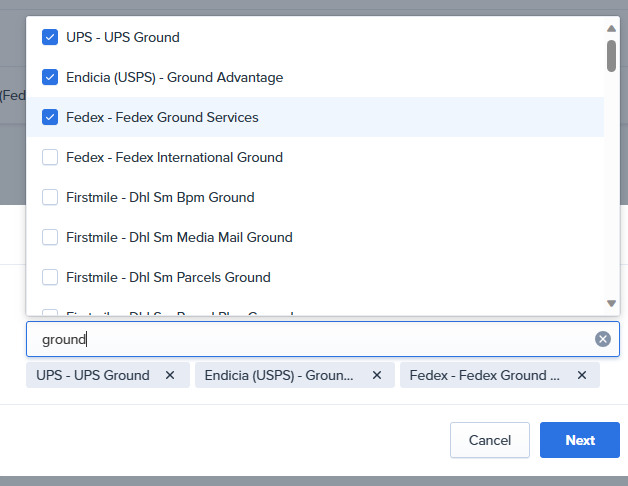Click the 'UPS - UPS Ground' selected tag label

[93, 375]
